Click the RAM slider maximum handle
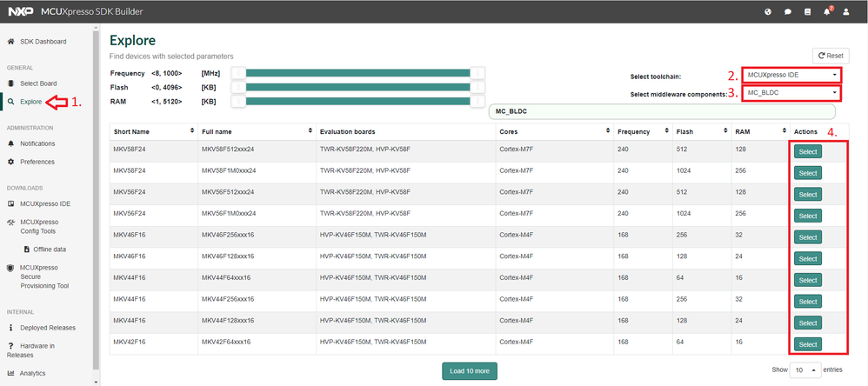 pyautogui.click(x=477, y=101)
